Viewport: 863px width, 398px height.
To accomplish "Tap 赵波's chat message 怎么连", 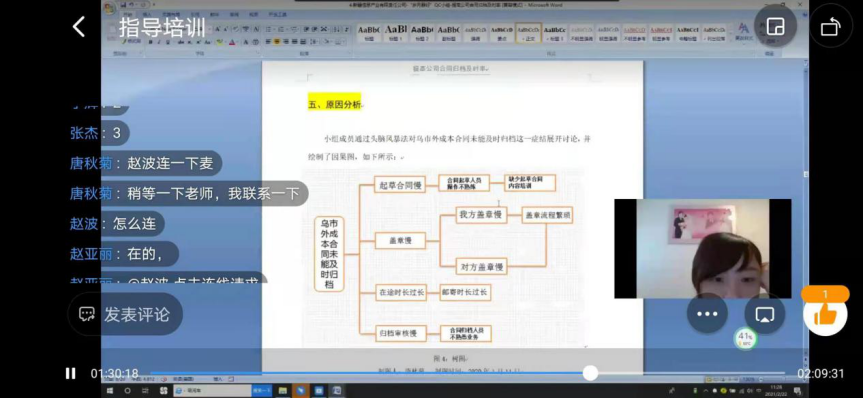I will point(117,223).
